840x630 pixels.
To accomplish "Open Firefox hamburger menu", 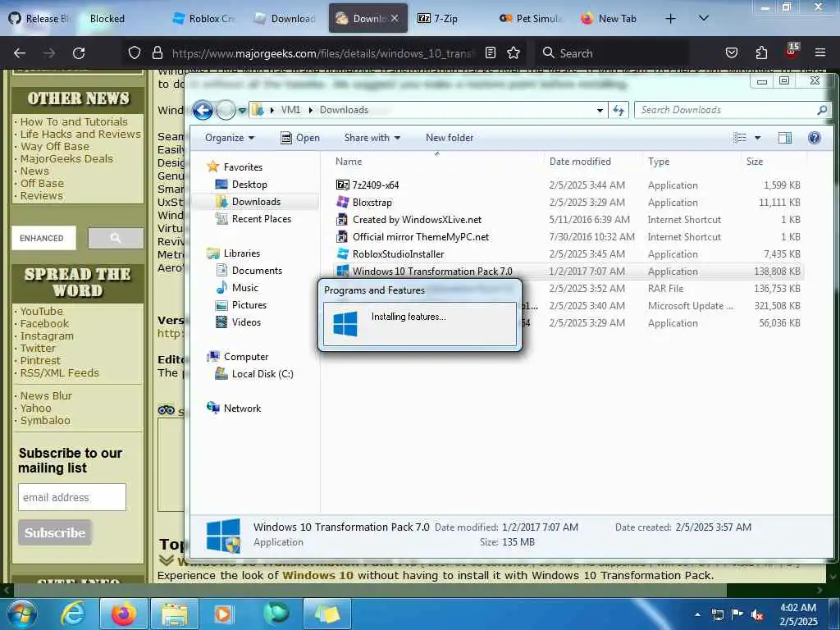I will pyautogui.click(x=819, y=52).
